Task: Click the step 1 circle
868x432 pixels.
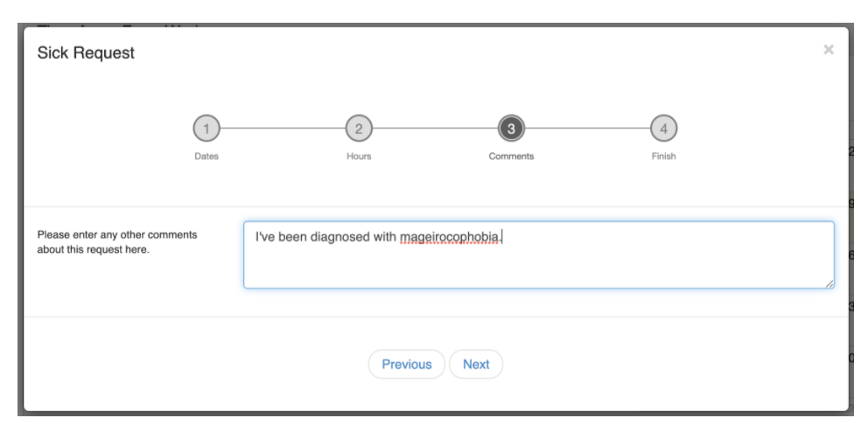Action: click(205, 129)
